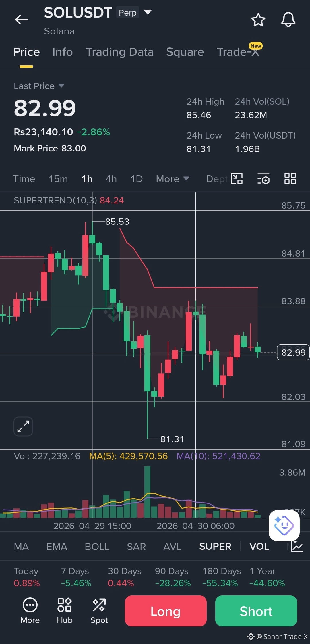Tap the tallest green volume bar

(147, 492)
